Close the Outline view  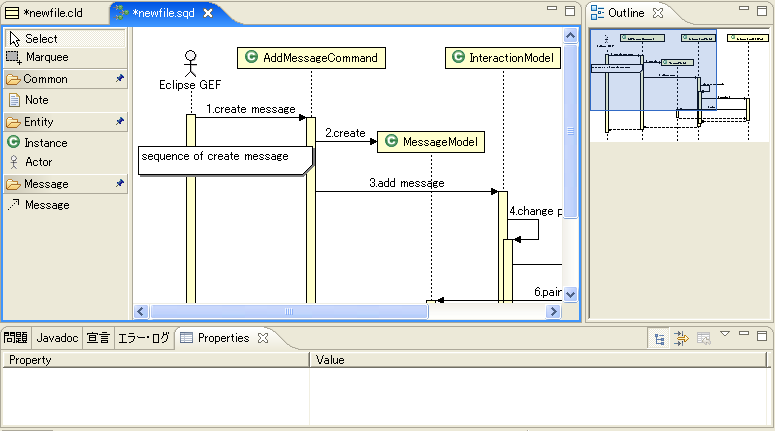pos(657,13)
